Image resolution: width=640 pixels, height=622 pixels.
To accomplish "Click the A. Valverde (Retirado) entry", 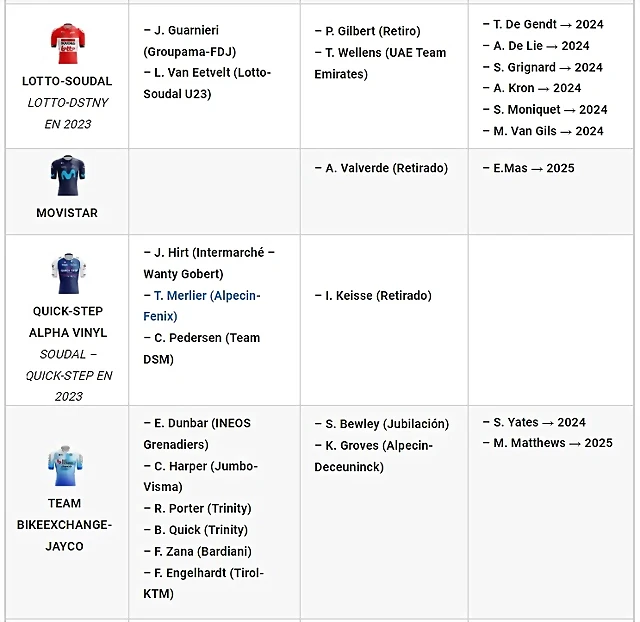I will click(381, 168).
